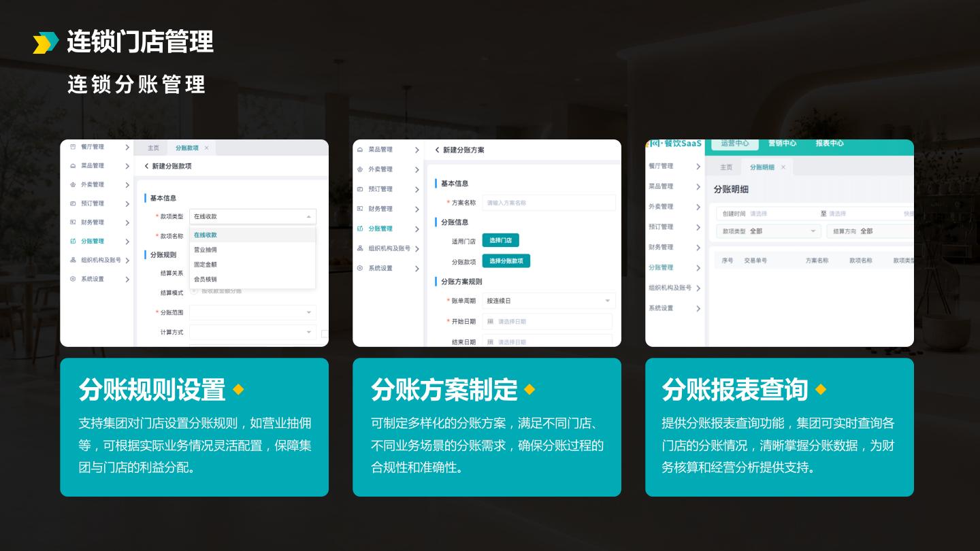Close the 分账明细 tab
The image size is (980, 551).
783,167
